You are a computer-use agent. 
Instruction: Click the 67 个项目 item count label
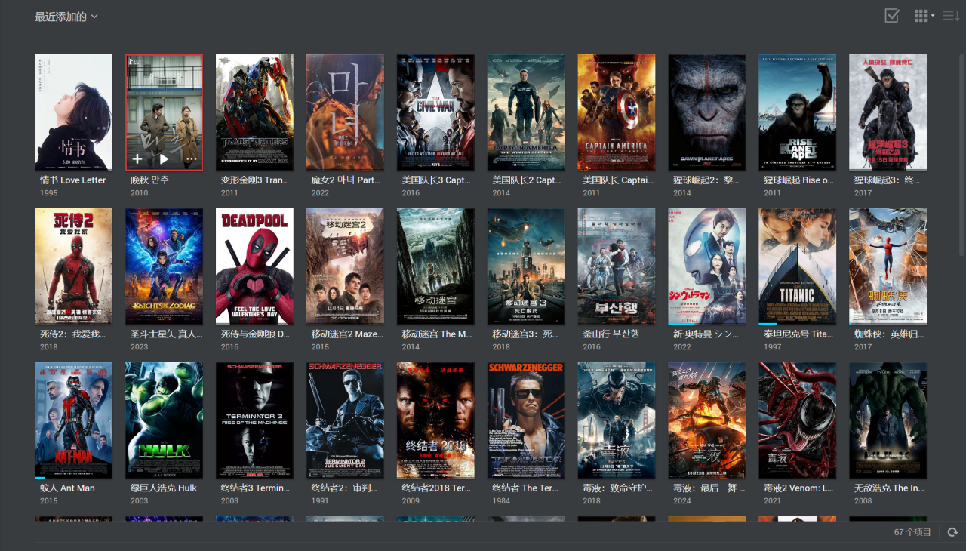(912, 532)
